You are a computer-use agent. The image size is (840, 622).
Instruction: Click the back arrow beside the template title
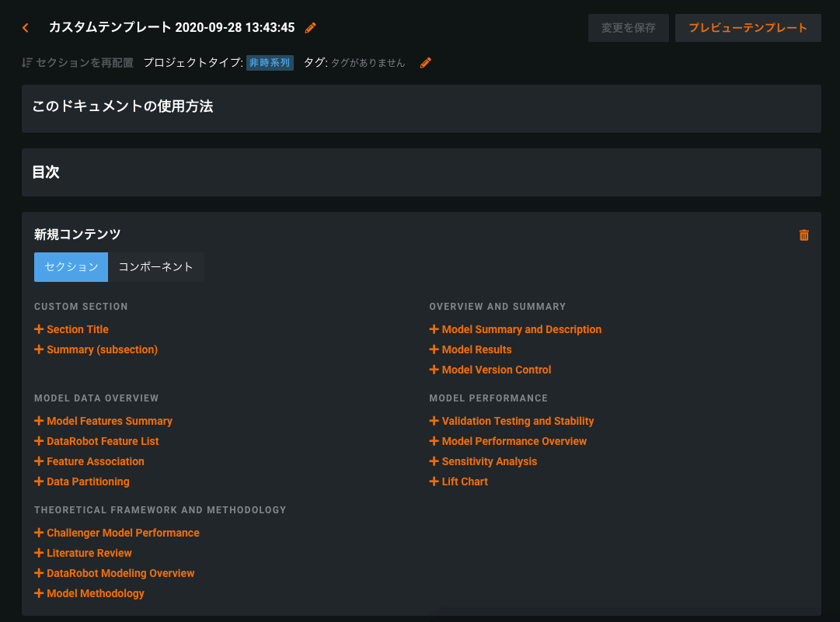coord(26,28)
